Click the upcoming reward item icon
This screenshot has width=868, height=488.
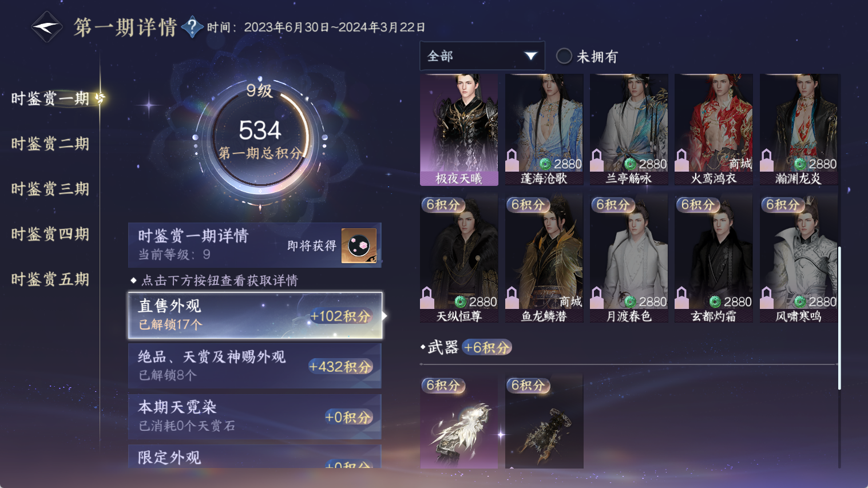[359, 245]
